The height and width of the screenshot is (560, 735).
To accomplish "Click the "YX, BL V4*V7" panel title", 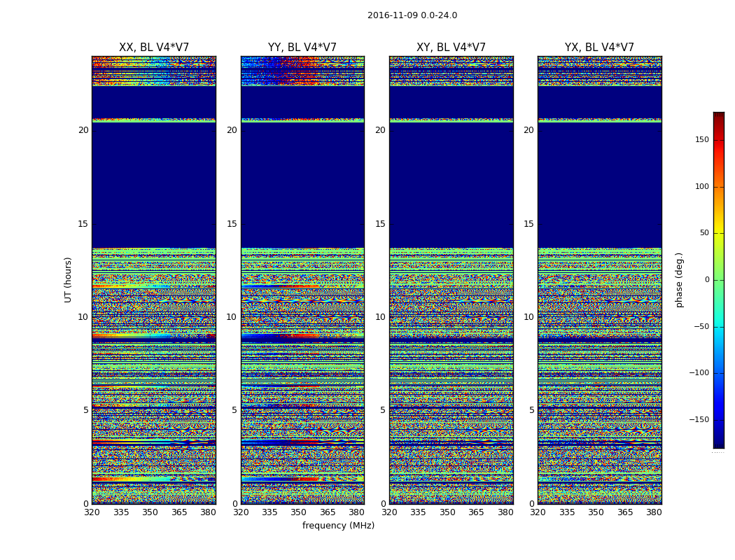I will tap(599, 48).
